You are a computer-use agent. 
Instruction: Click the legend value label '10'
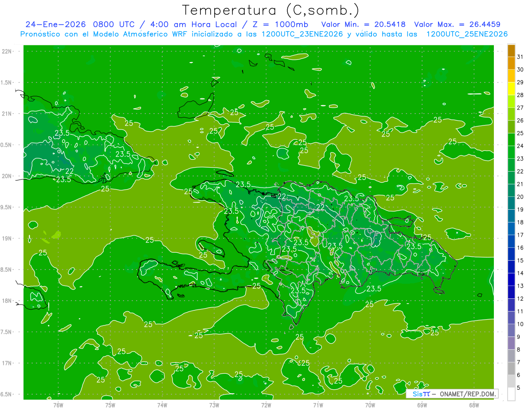(520, 324)
